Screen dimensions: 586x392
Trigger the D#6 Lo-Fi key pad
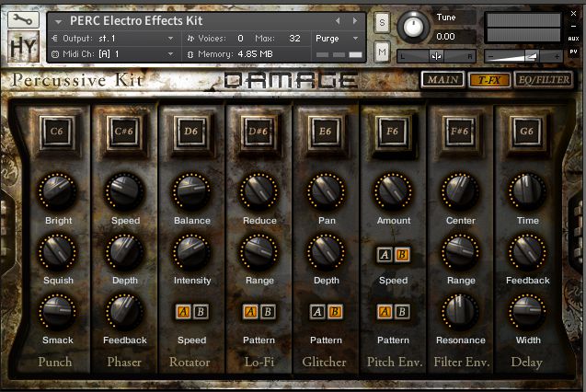point(258,132)
